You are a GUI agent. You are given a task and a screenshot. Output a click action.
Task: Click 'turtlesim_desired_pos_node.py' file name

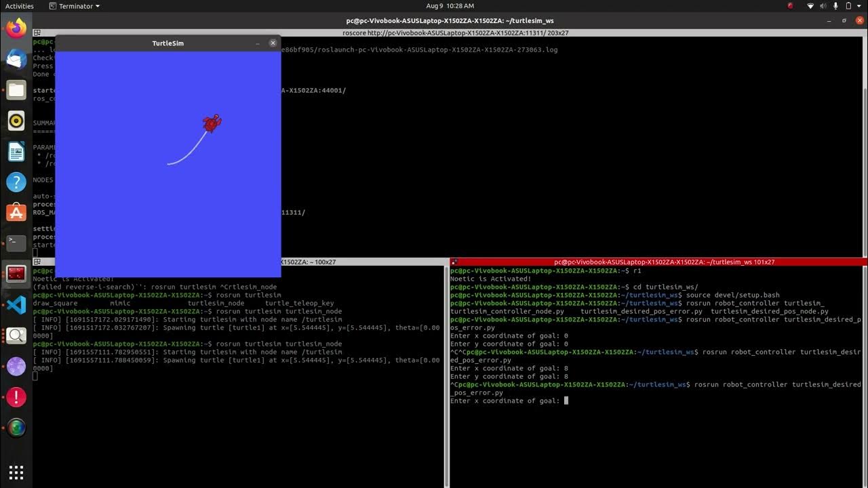click(x=770, y=311)
